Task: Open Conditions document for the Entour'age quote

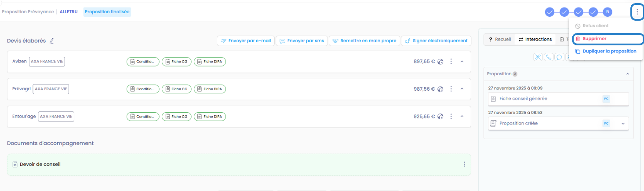Action: click(x=143, y=117)
